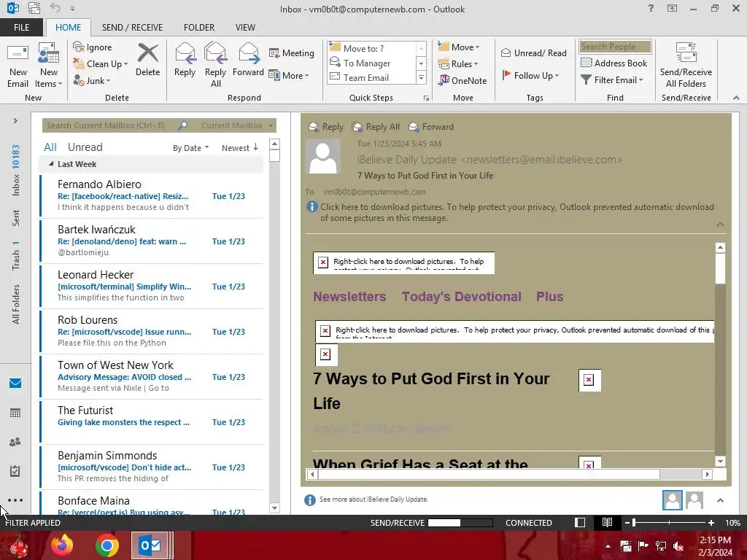Open the Mail navigation icon
The image size is (747, 560).
pyautogui.click(x=15, y=384)
